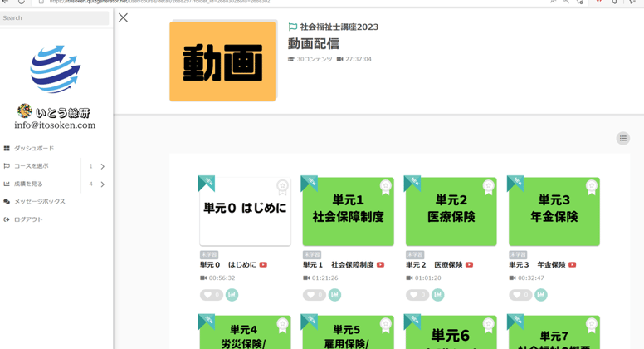Image resolution: width=644 pixels, height=349 pixels.
Task: Click the 単元3 年金保険 title link
Action: point(537,265)
